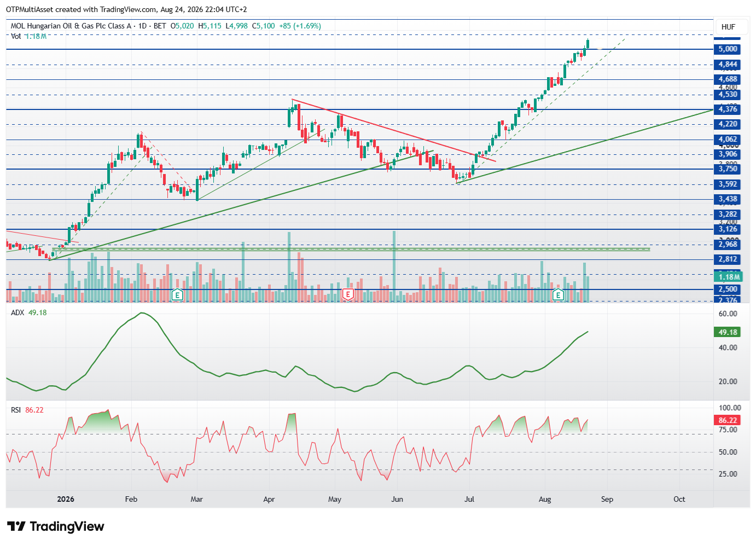Click the 3,438 price level label
Screen dimensions: 756x545
[x=728, y=199]
